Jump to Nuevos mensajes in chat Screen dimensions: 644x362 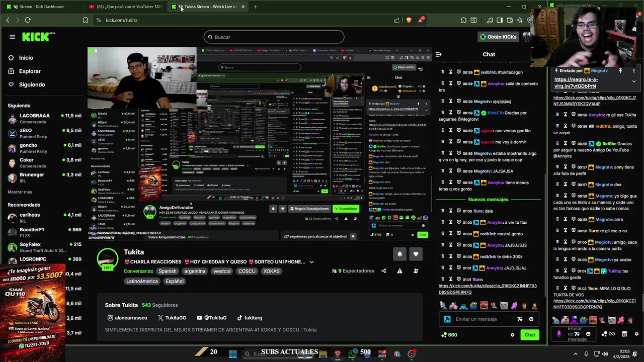point(488,200)
